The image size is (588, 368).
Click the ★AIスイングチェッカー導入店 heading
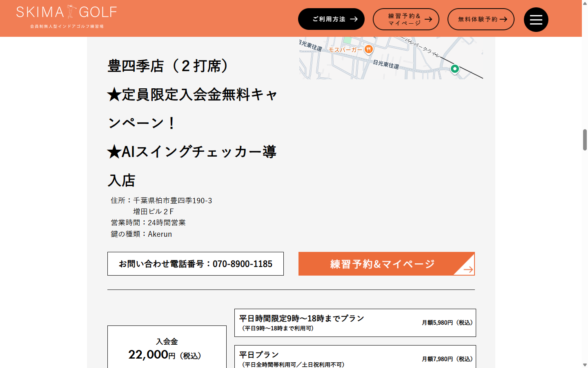pyautogui.click(x=192, y=166)
